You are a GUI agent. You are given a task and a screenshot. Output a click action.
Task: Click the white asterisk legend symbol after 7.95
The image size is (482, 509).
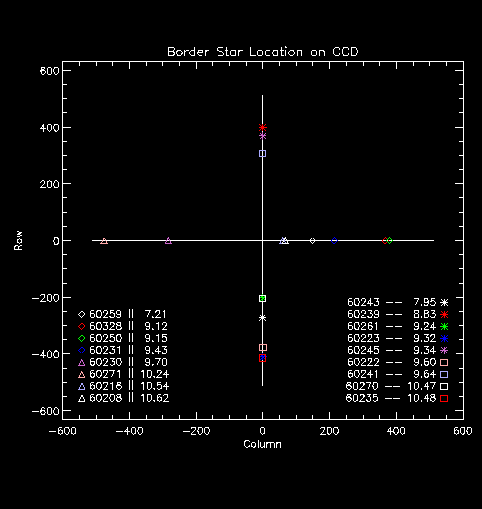444,302
